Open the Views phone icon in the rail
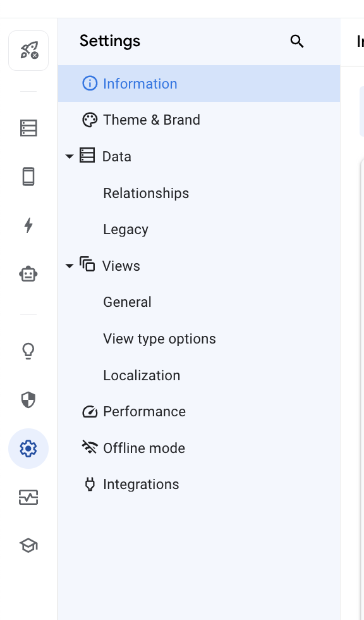The width and height of the screenshot is (364, 620). [28, 177]
